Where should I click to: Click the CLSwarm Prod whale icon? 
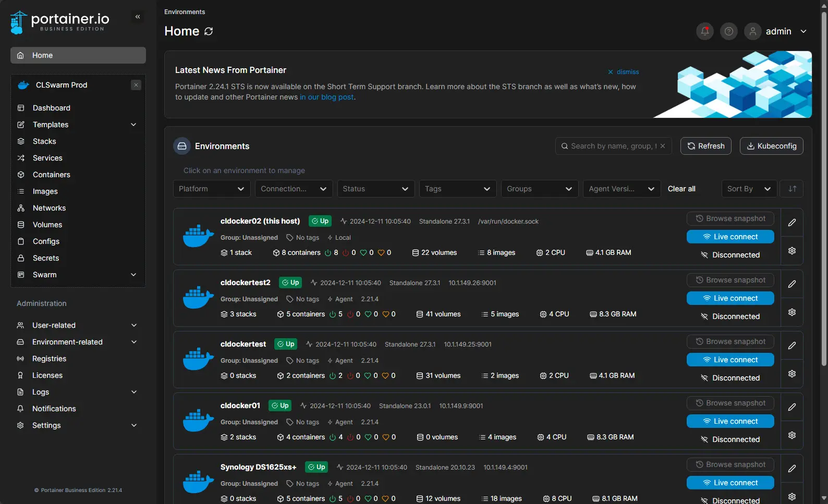[23, 85]
